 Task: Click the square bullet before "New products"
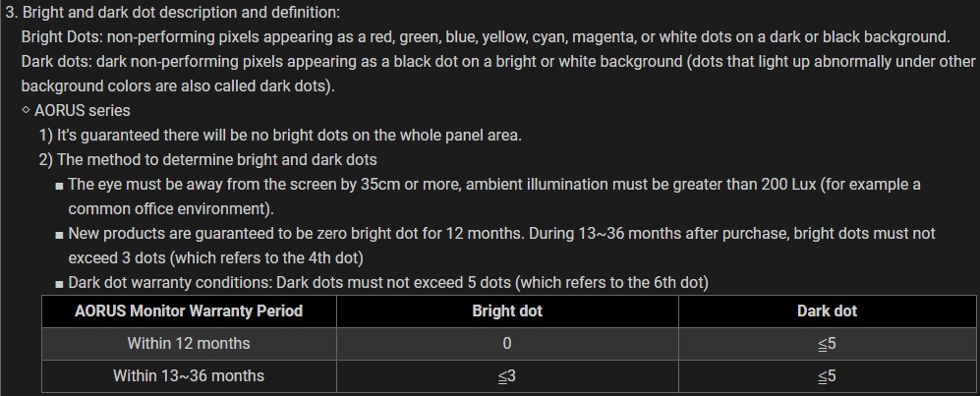(x=61, y=235)
